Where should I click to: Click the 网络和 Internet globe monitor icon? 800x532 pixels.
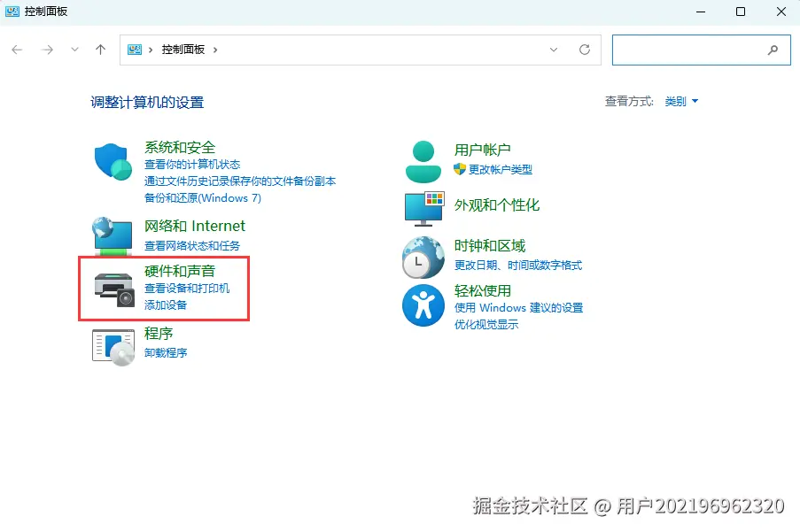click(x=113, y=235)
